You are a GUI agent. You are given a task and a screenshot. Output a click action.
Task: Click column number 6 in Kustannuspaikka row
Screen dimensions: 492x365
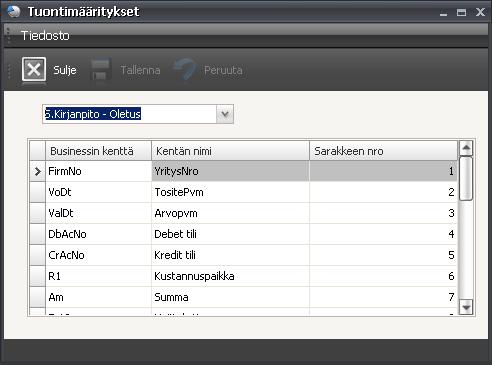[x=383, y=276]
